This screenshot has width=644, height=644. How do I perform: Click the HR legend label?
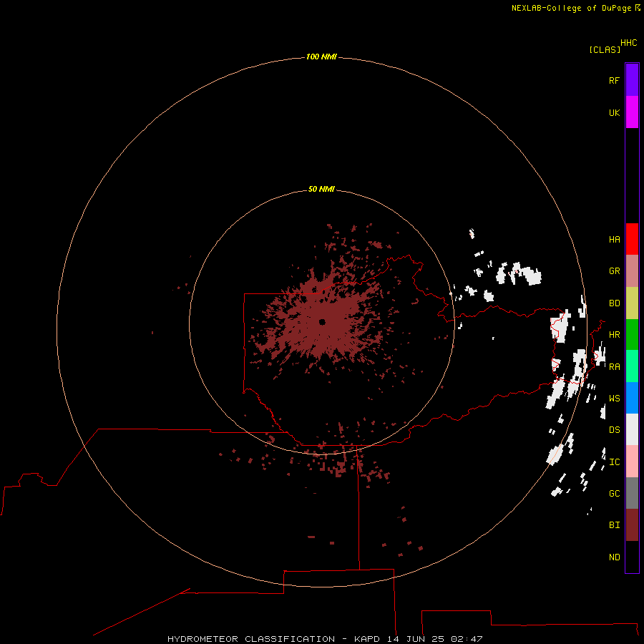(x=614, y=335)
